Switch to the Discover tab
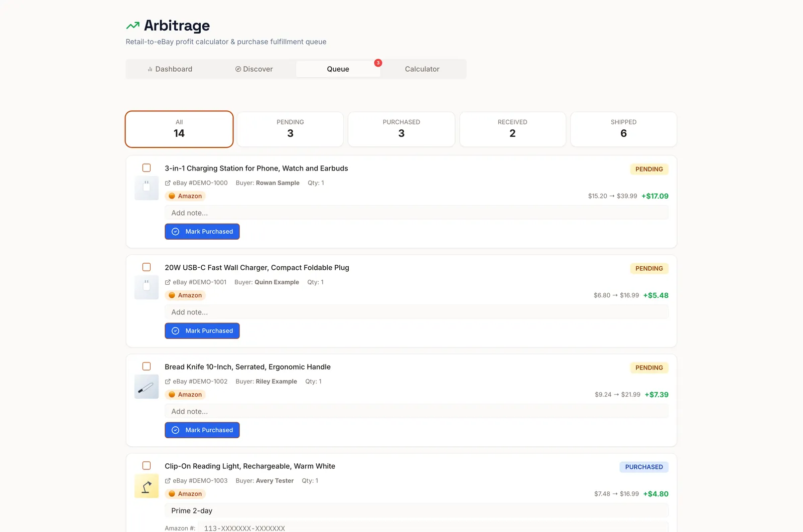The width and height of the screenshot is (803, 532). pyautogui.click(x=254, y=69)
